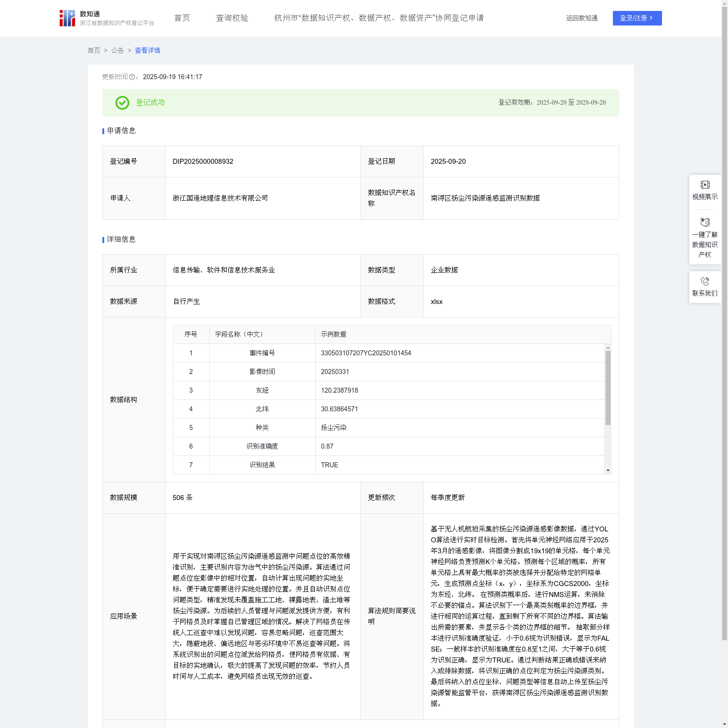The width and height of the screenshot is (728, 728).
Task: Click 查看详情 breadcrumb item
Action: (x=147, y=51)
